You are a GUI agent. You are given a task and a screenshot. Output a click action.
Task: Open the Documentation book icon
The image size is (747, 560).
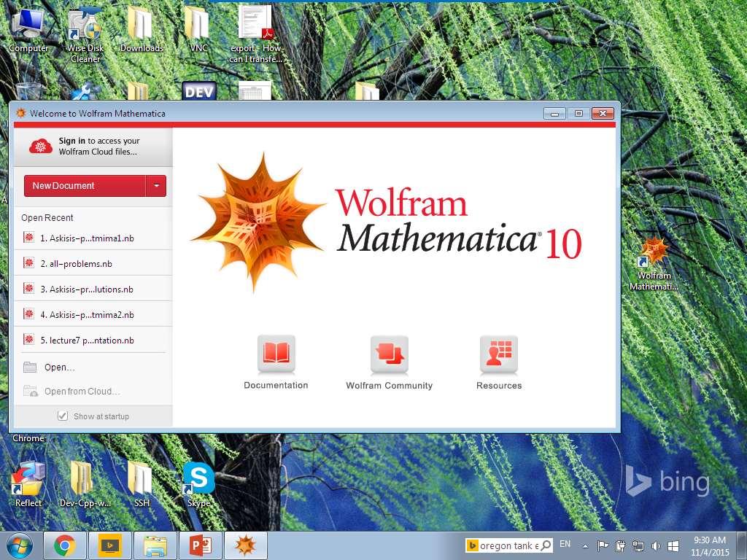pyautogui.click(x=276, y=354)
